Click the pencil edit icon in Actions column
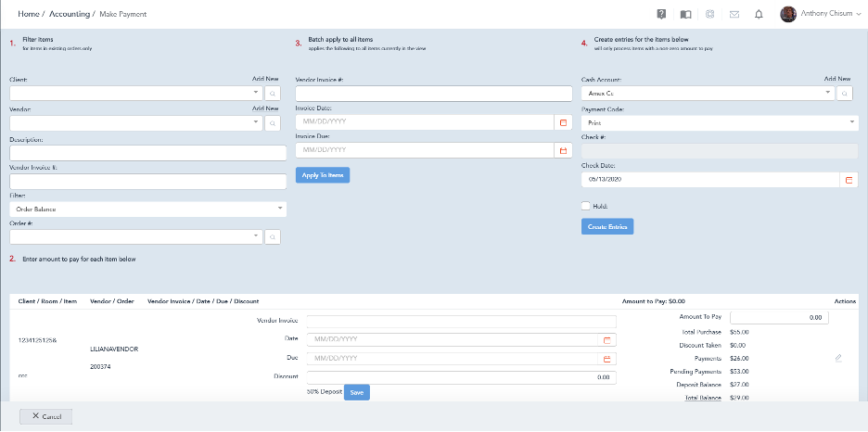Viewport: 868px width, 432px height. point(838,359)
